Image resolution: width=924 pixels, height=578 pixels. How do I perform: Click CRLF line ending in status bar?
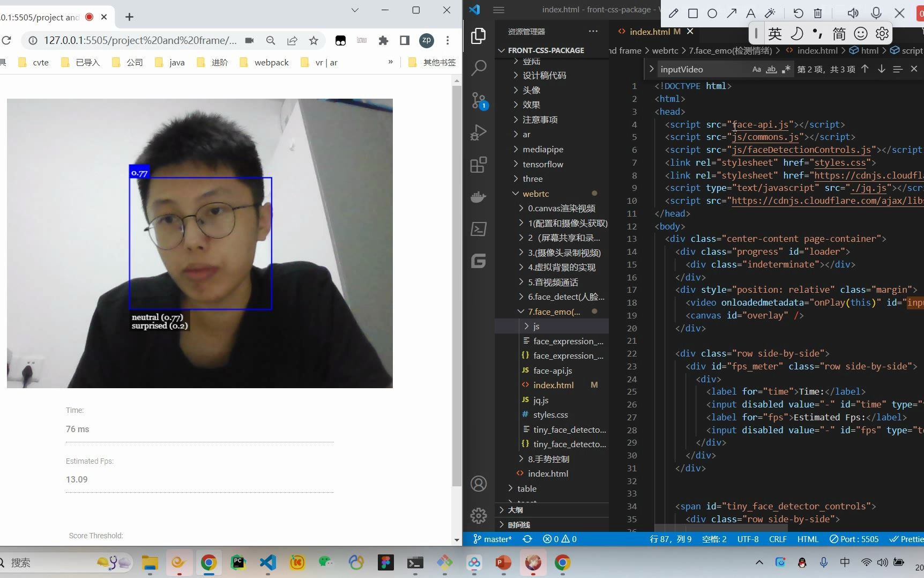tap(778, 539)
